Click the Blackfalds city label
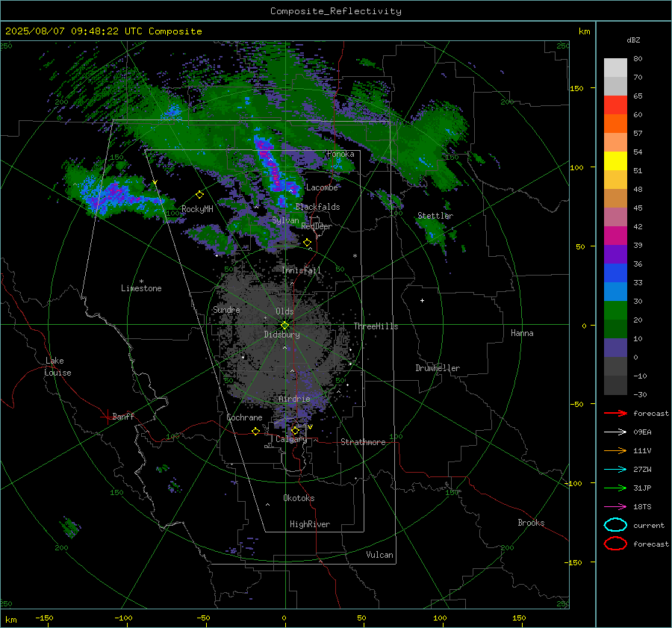The height and width of the screenshot is (628, 672). coord(317,207)
